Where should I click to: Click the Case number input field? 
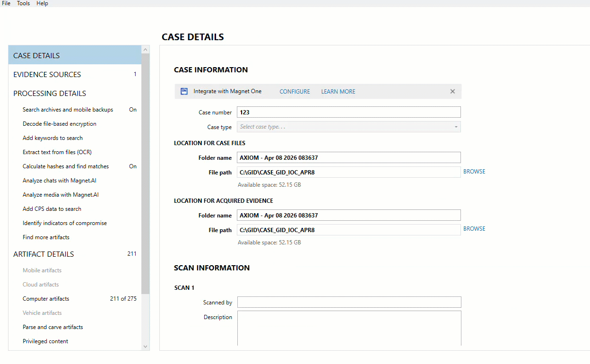pos(348,112)
